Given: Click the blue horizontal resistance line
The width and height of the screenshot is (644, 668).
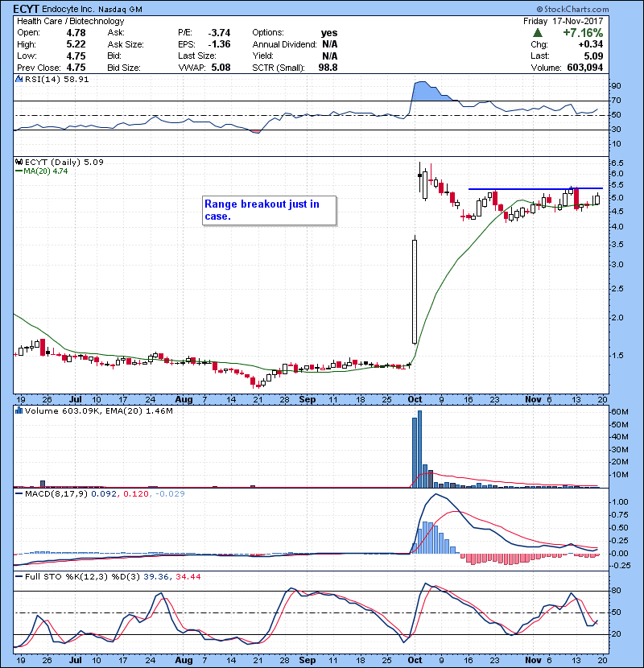Looking at the screenshot, I should 536,188.
